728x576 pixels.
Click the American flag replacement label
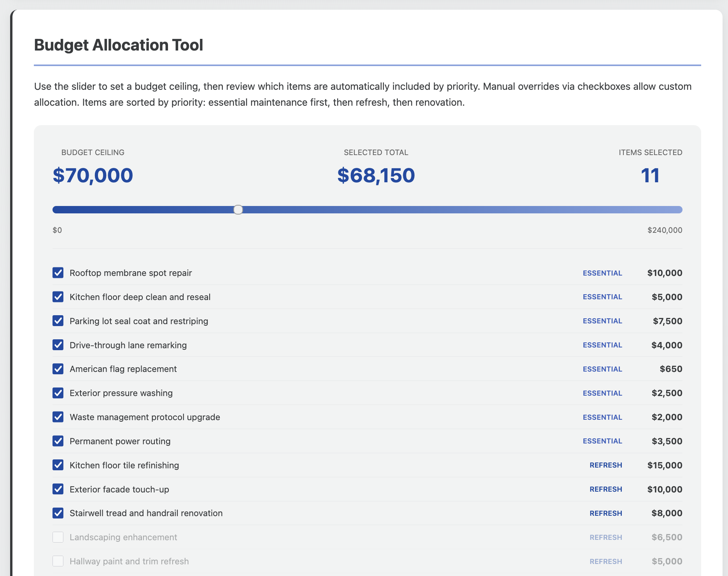(123, 369)
